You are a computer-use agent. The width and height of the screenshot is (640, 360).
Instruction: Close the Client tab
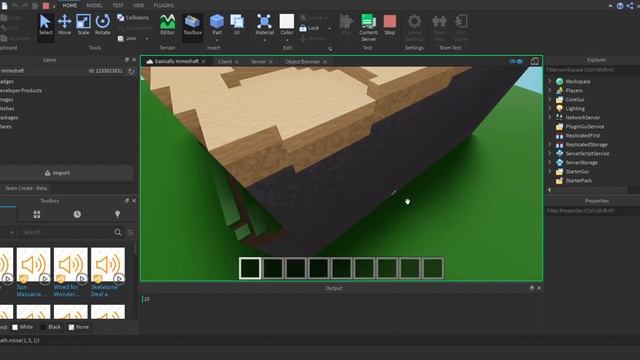[237, 62]
